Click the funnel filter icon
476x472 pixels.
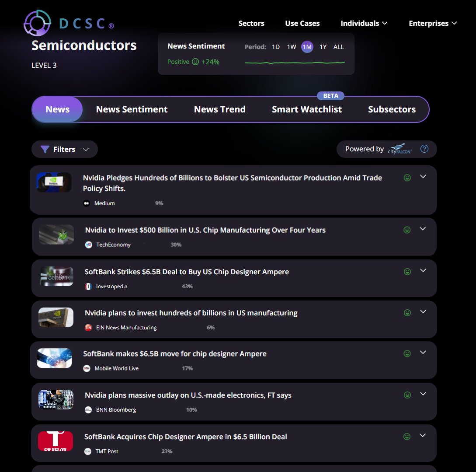(45, 149)
